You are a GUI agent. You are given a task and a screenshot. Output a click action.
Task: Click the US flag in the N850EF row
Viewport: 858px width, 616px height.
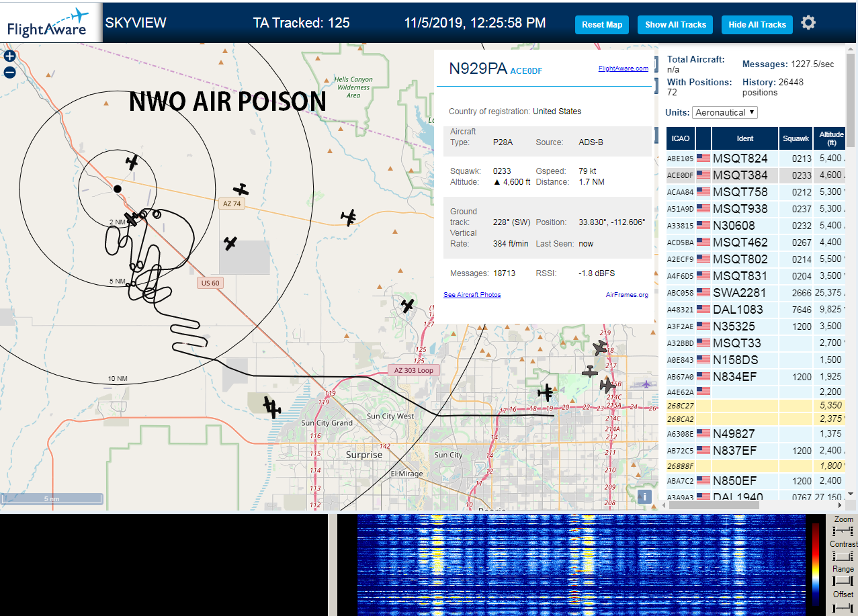[703, 481]
